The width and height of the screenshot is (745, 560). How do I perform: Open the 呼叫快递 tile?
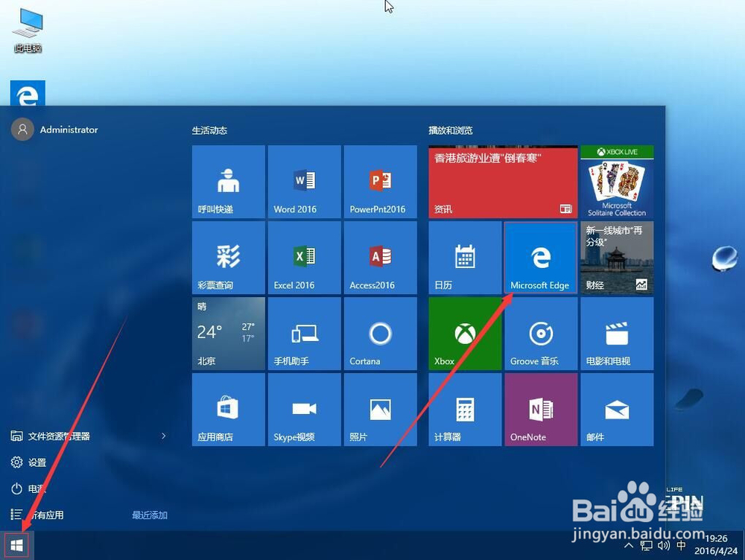229,182
